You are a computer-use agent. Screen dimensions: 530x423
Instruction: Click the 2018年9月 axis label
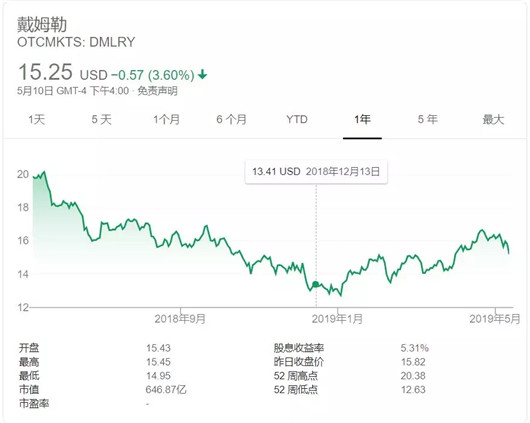(180, 319)
